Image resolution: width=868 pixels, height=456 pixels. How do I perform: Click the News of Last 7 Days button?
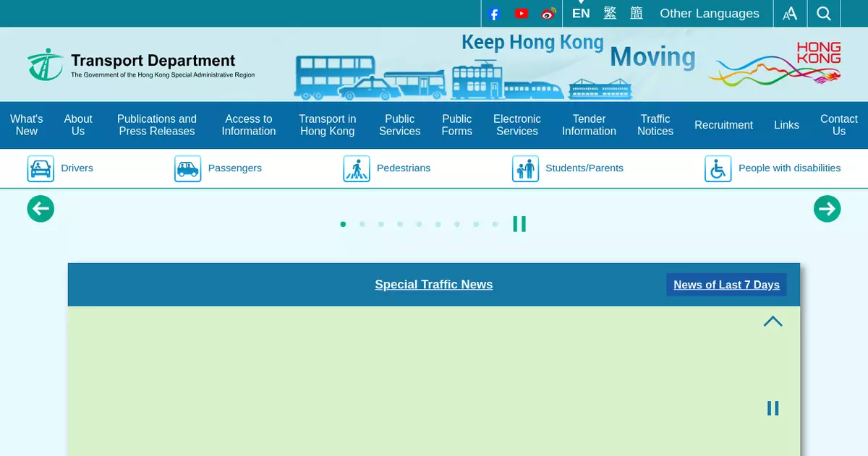point(726,285)
